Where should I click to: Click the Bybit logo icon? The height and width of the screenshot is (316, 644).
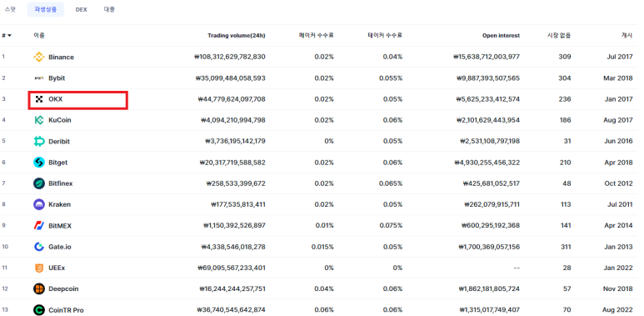(x=39, y=78)
